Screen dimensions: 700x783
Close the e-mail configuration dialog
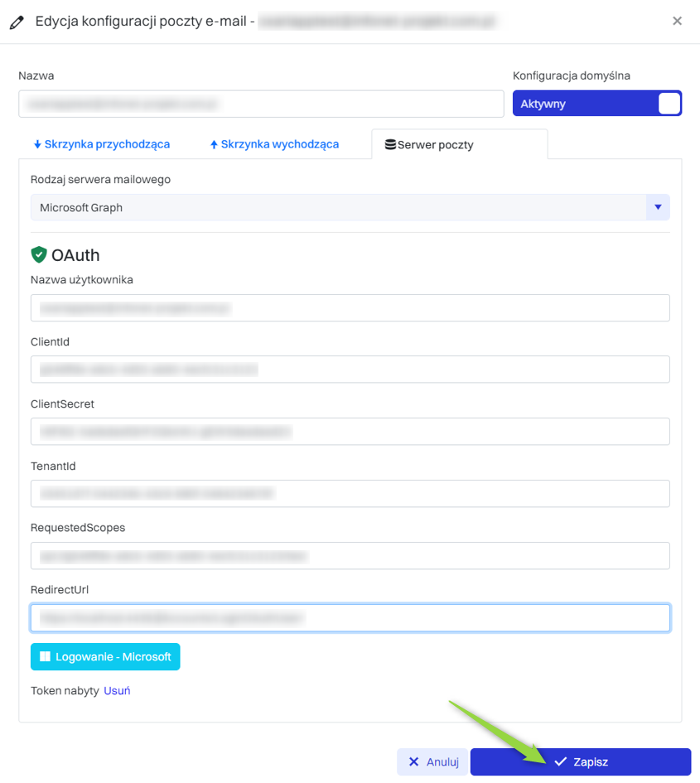677,22
